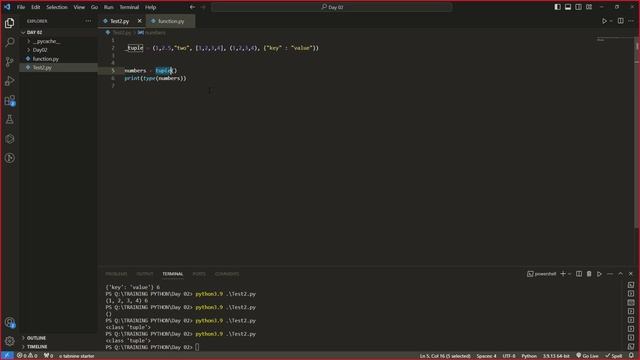Click Ln 5, Col 16 cursor position

click(445, 356)
